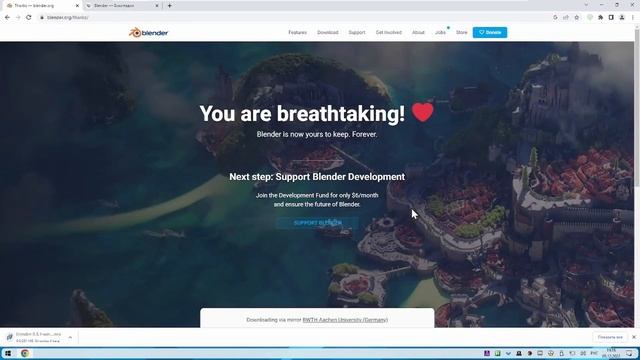Click the Chrome icon on the taskbar
This screenshot has width=640, height=360.
(25, 353)
